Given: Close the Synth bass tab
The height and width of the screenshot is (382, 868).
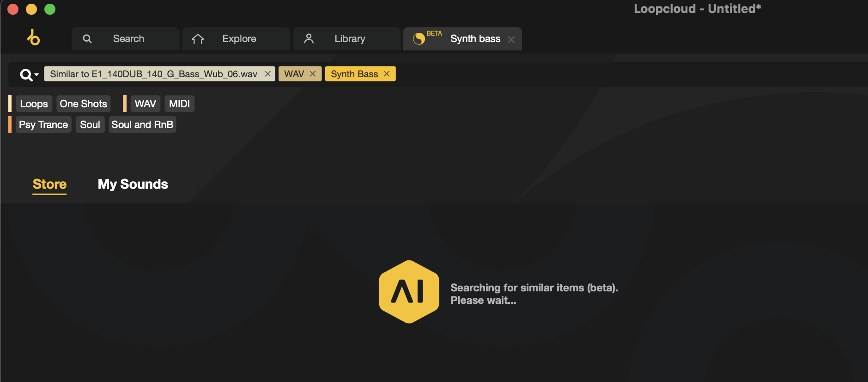Looking at the screenshot, I should click(511, 40).
